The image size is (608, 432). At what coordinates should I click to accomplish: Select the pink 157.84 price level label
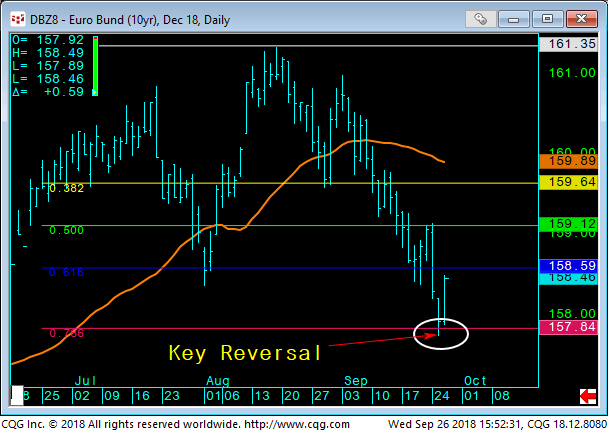(x=567, y=327)
